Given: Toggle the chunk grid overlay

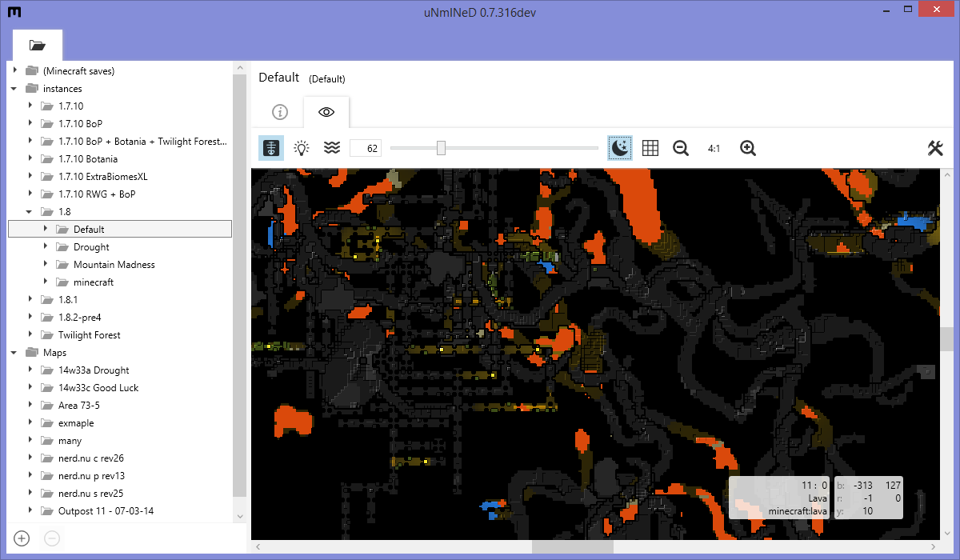Looking at the screenshot, I should pos(650,148).
